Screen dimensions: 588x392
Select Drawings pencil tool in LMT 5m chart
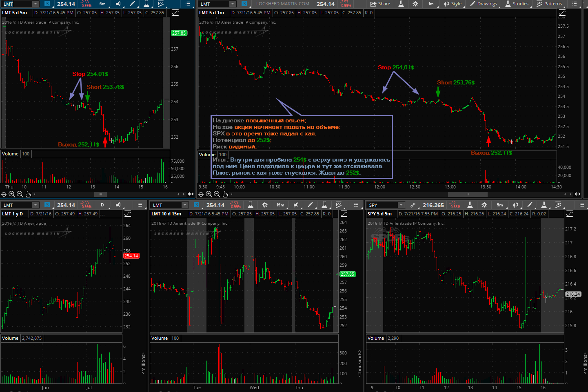click(132, 4)
